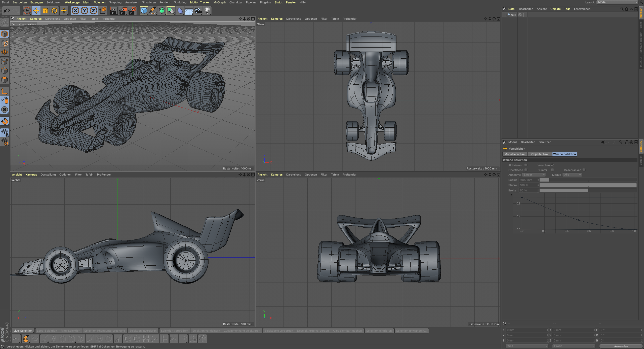644x349 pixels.
Task: Click the Undo arrow icon
Action: point(7,11)
